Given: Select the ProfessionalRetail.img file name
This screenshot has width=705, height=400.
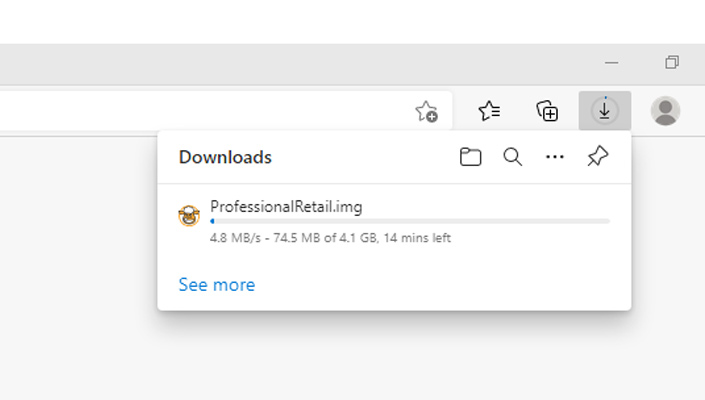Looking at the screenshot, I should click(x=286, y=207).
